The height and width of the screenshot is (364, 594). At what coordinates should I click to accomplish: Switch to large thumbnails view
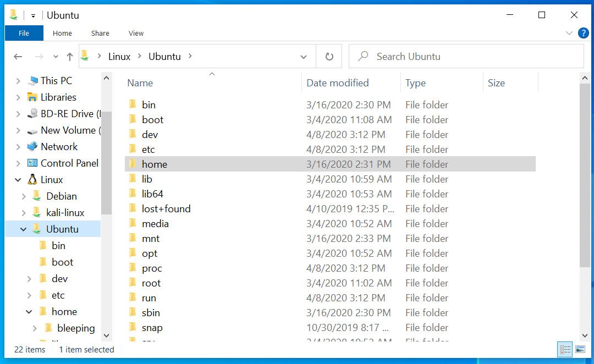[580, 349]
